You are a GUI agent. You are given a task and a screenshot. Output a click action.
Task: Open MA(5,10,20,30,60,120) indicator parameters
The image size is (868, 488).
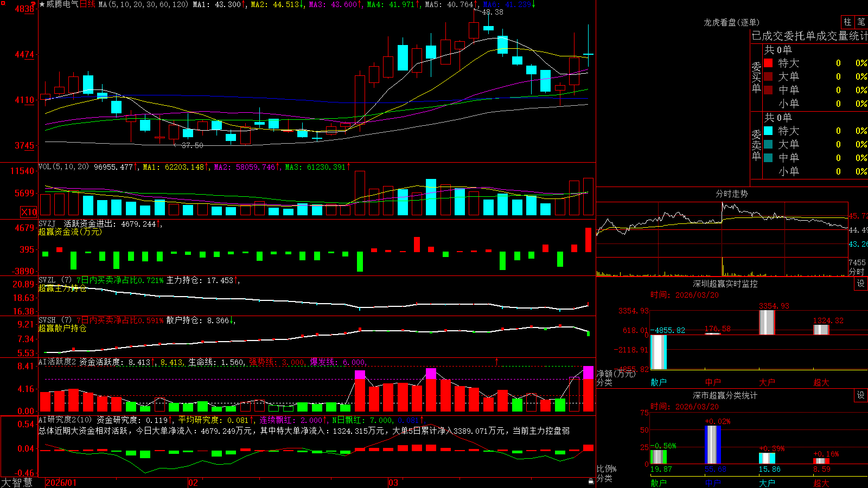[x=144, y=4]
